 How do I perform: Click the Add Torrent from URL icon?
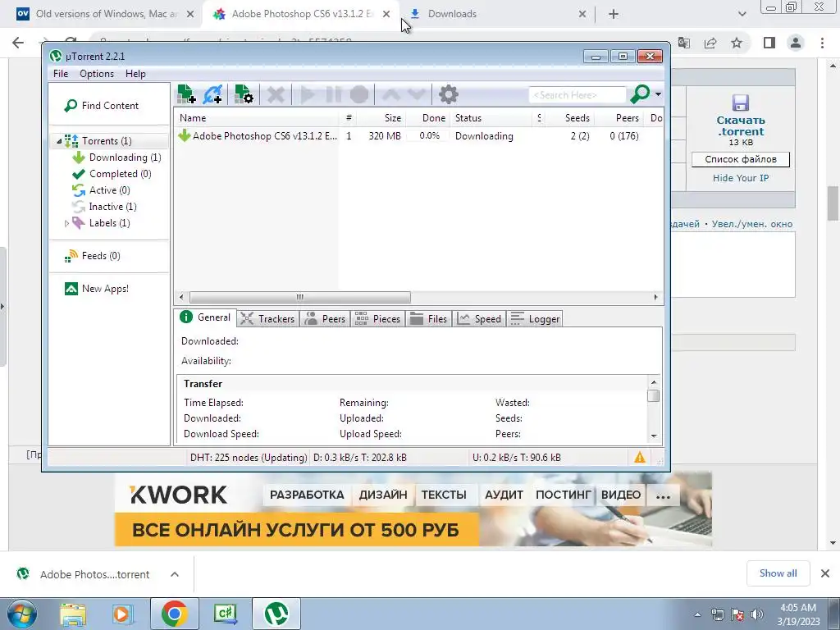pos(212,94)
